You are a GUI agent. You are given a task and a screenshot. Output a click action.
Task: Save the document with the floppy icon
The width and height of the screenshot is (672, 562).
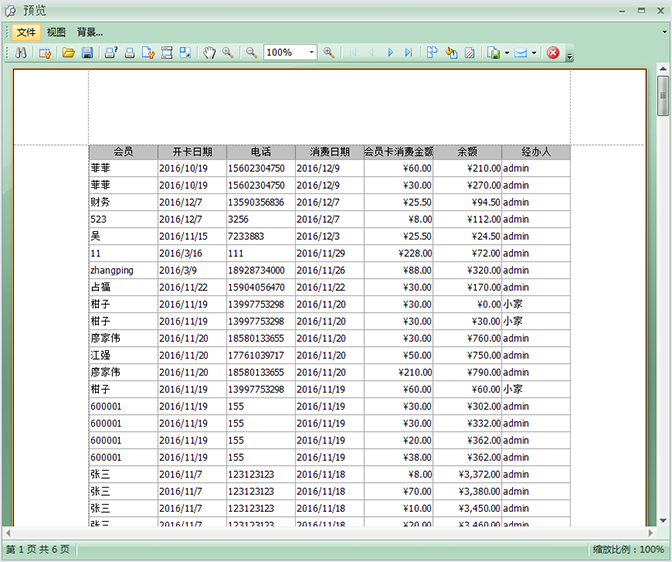pos(87,52)
